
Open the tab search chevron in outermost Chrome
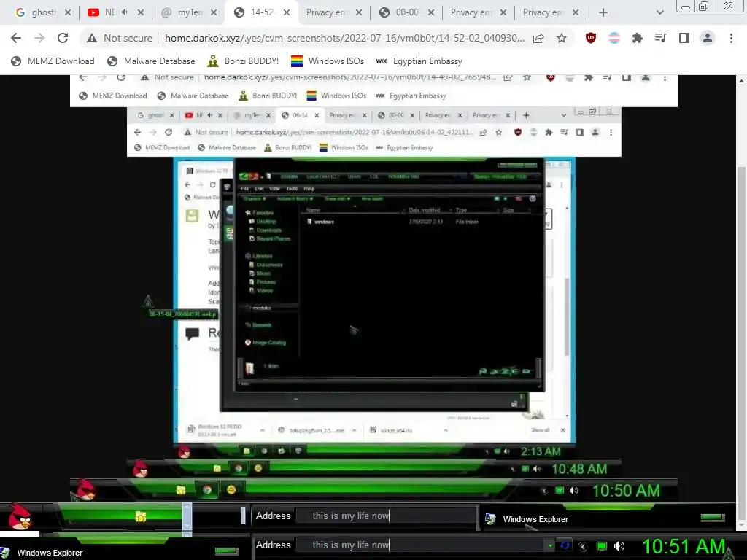point(659,12)
